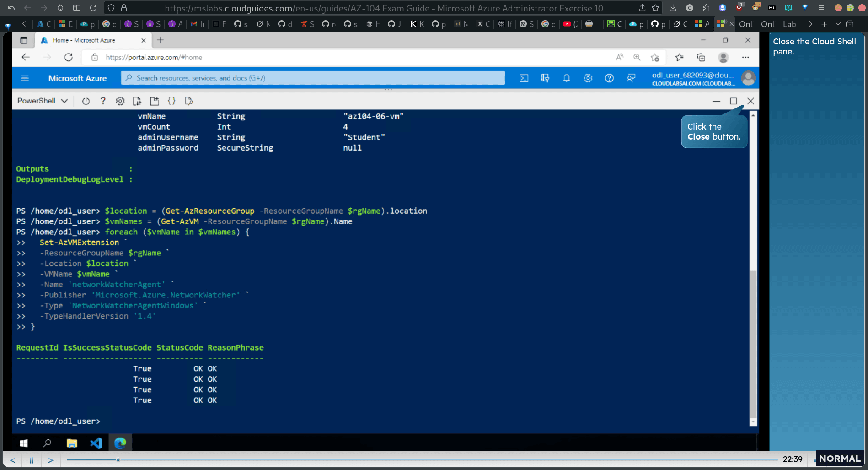The height and width of the screenshot is (470, 868).
Task: Go to previous guide step
Action: pos(12,460)
